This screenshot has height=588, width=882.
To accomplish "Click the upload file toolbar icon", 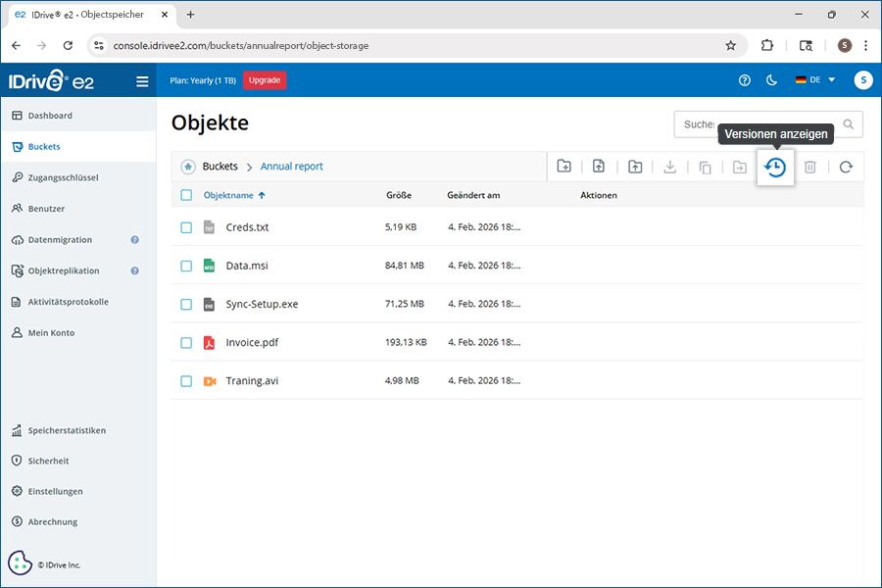I will click(x=599, y=167).
